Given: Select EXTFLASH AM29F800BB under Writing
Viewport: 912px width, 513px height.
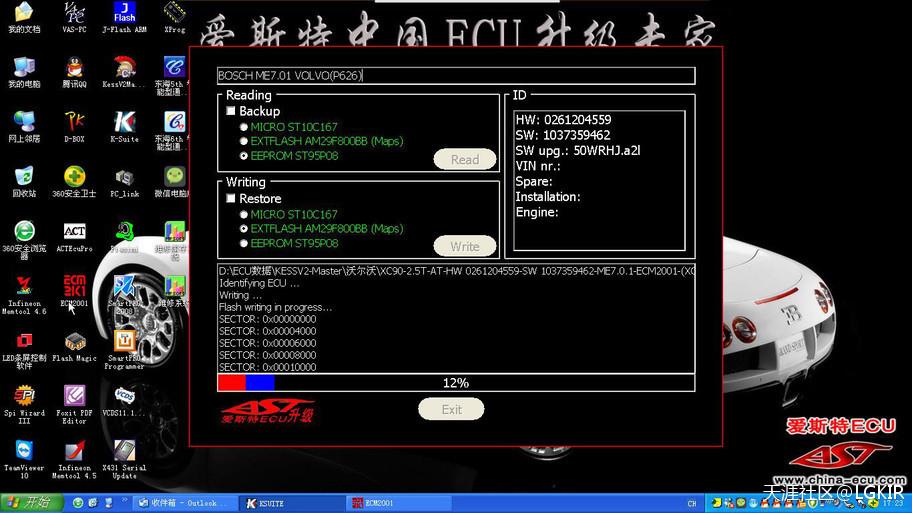Looking at the screenshot, I should coord(244,229).
